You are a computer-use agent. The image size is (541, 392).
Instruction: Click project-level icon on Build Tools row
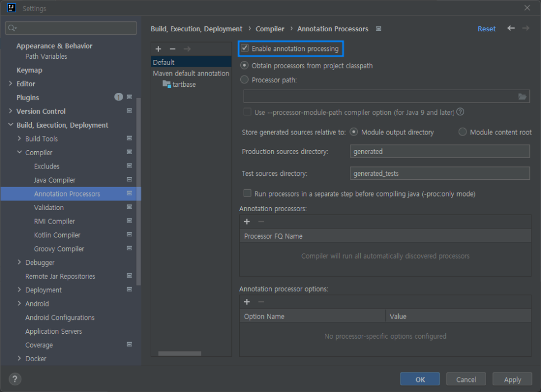point(129,138)
